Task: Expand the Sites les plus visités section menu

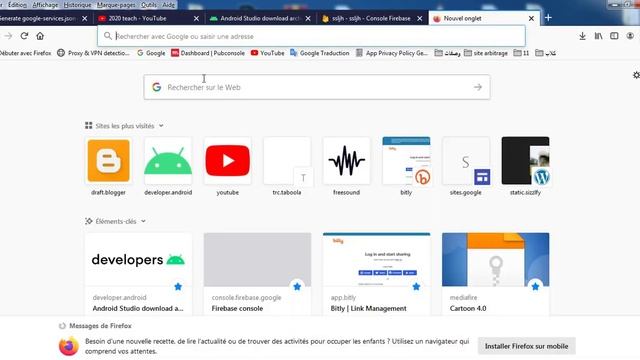Action: pyautogui.click(x=161, y=126)
